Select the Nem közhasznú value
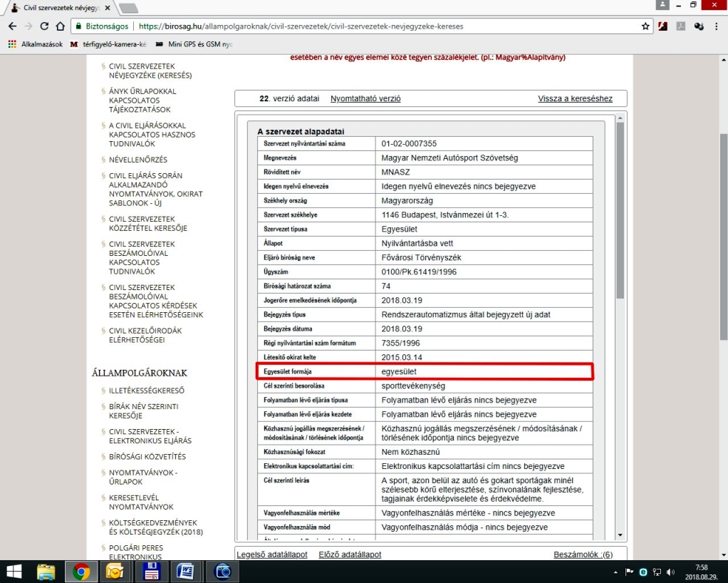This screenshot has width=728, height=583. click(x=410, y=452)
